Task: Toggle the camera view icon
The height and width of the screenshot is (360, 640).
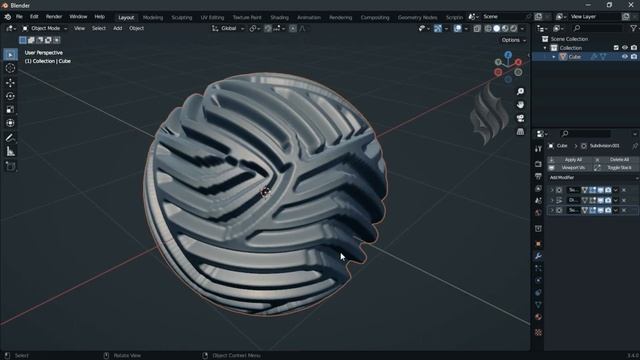Action: (x=520, y=118)
